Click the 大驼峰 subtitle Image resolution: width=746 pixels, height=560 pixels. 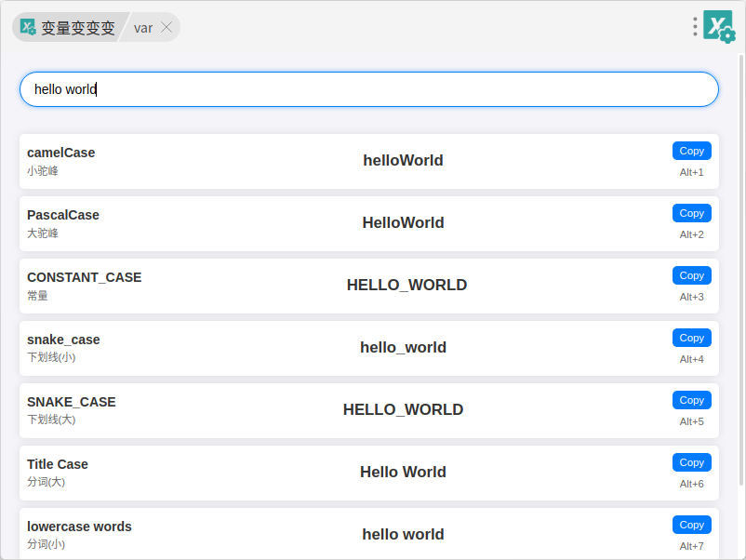pos(43,233)
